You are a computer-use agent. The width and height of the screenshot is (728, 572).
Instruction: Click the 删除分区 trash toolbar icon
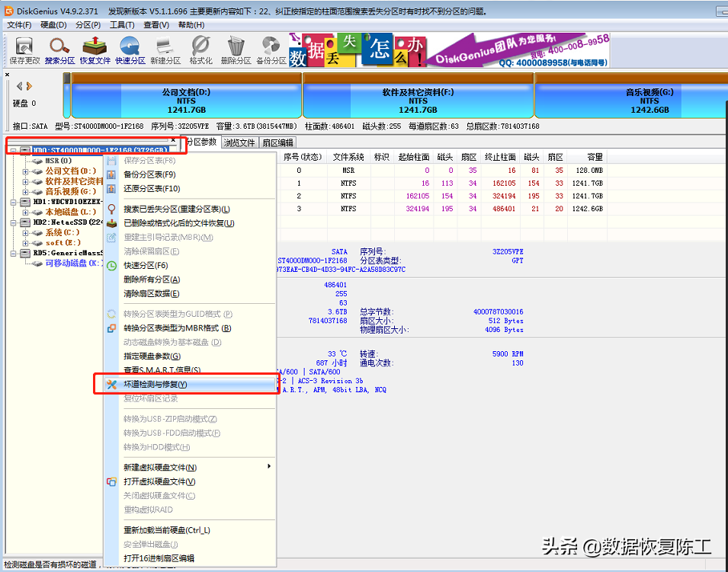click(x=236, y=50)
